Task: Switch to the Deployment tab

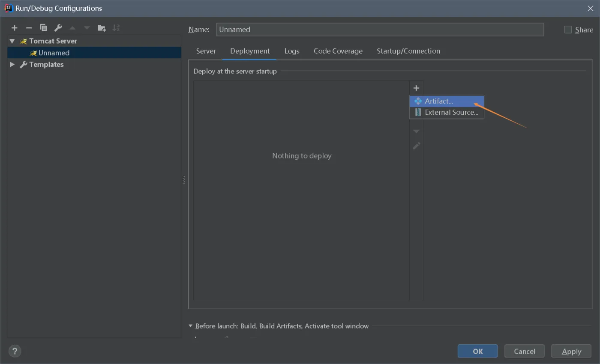Action: [x=250, y=51]
